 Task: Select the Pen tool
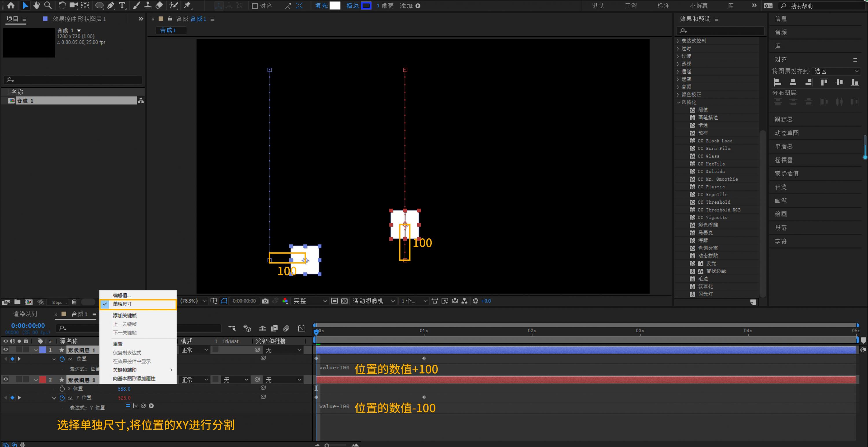(111, 5)
